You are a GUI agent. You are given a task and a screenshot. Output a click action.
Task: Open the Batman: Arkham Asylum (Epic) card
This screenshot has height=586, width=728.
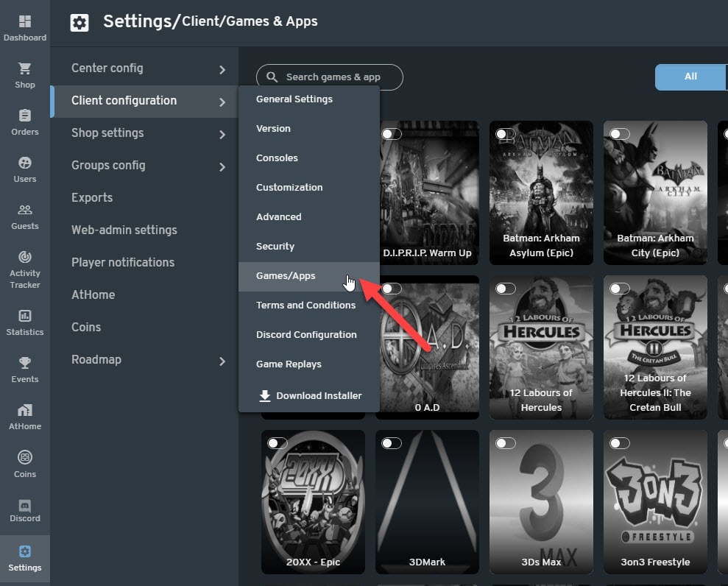pyautogui.click(x=541, y=193)
